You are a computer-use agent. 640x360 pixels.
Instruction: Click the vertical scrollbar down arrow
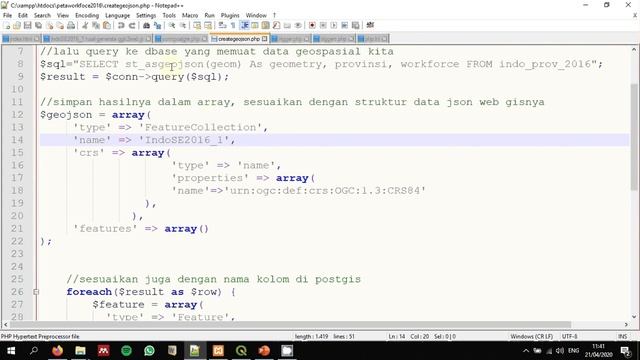(x=634, y=316)
